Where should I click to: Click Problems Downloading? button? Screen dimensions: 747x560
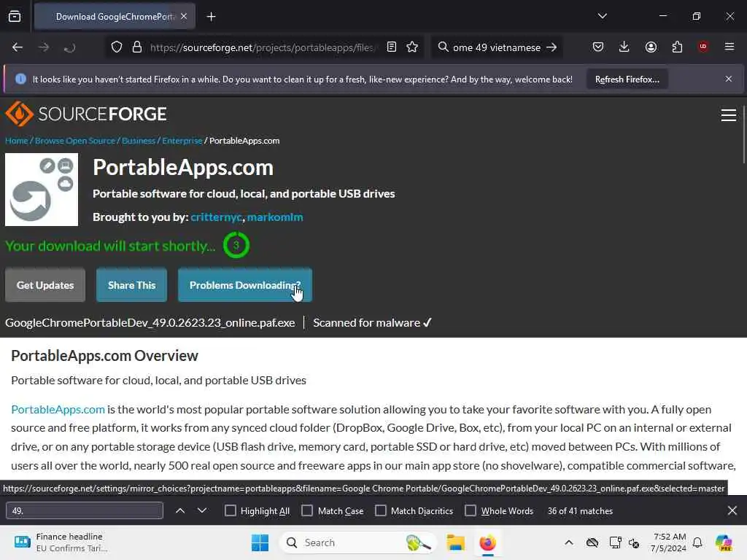pyautogui.click(x=245, y=285)
